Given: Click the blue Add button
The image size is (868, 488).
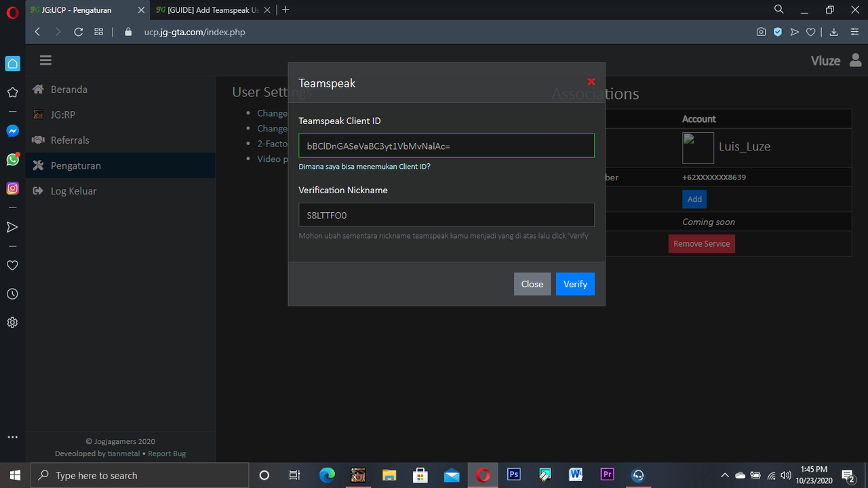Looking at the screenshot, I should [694, 199].
